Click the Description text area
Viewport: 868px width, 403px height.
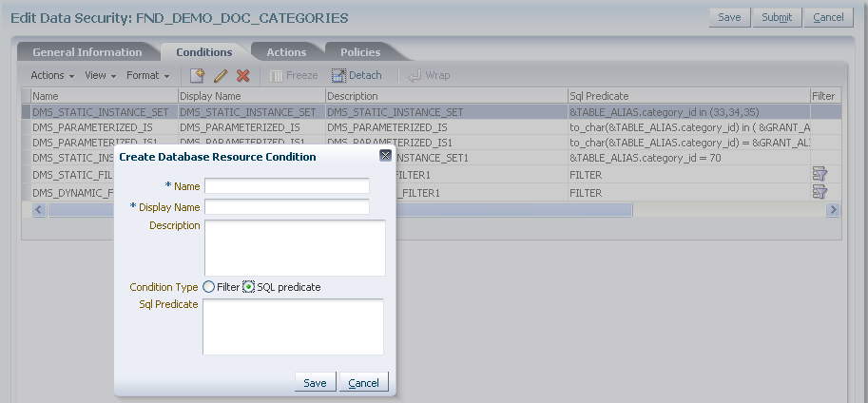point(295,247)
